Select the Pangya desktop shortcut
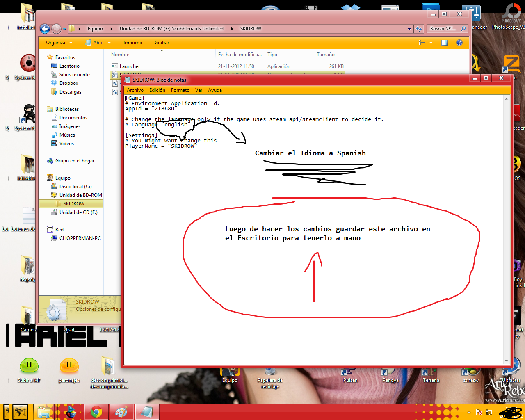The image size is (525, 420). coord(390,376)
